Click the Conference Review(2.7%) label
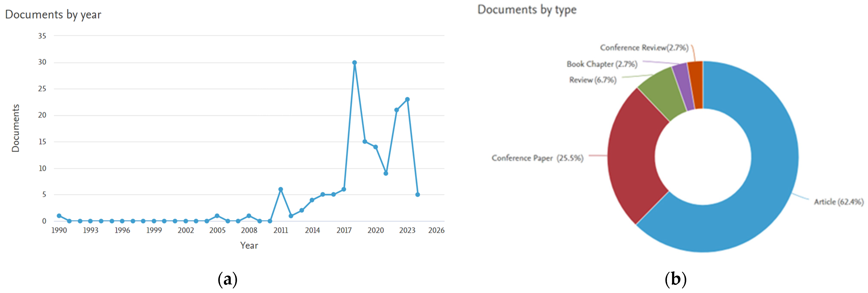The height and width of the screenshot is (293, 868). point(644,48)
